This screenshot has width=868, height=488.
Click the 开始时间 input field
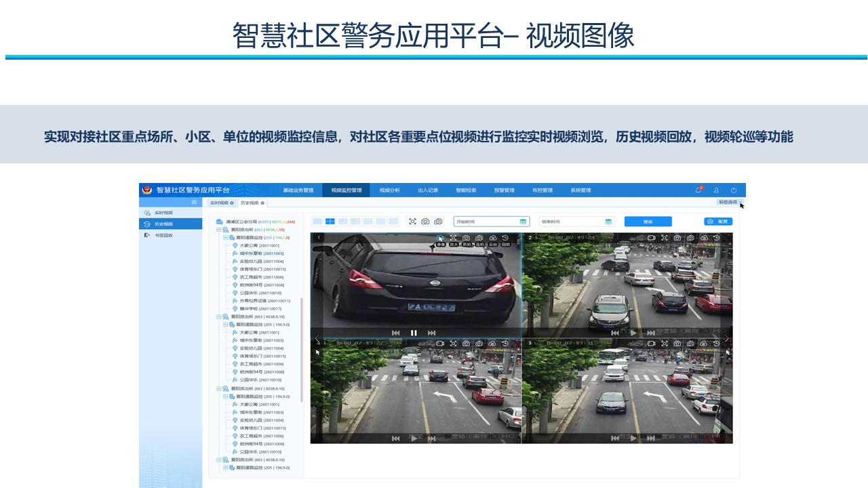coord(491,222)
